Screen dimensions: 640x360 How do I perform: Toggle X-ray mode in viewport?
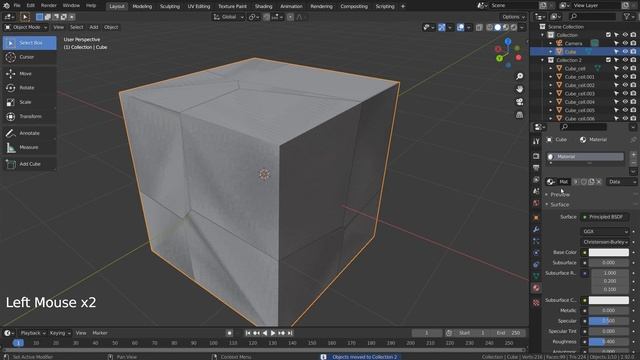pyautogui.click(x=479, y=27)
